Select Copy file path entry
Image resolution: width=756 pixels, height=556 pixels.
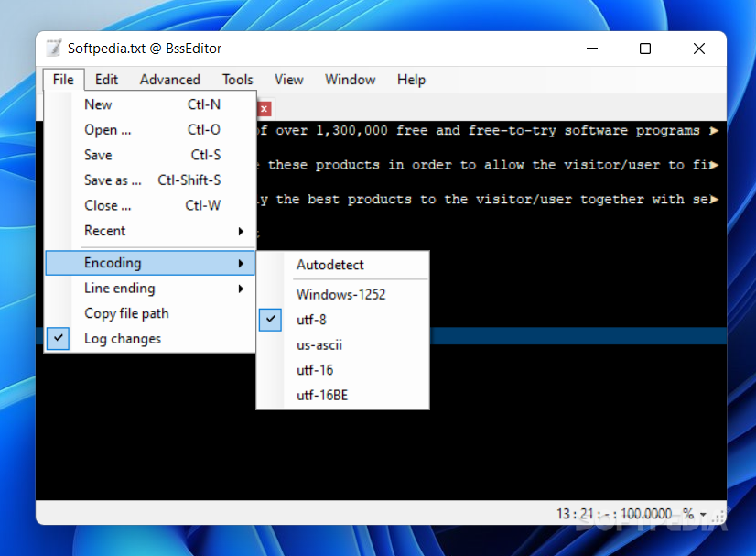pos(150,313)
